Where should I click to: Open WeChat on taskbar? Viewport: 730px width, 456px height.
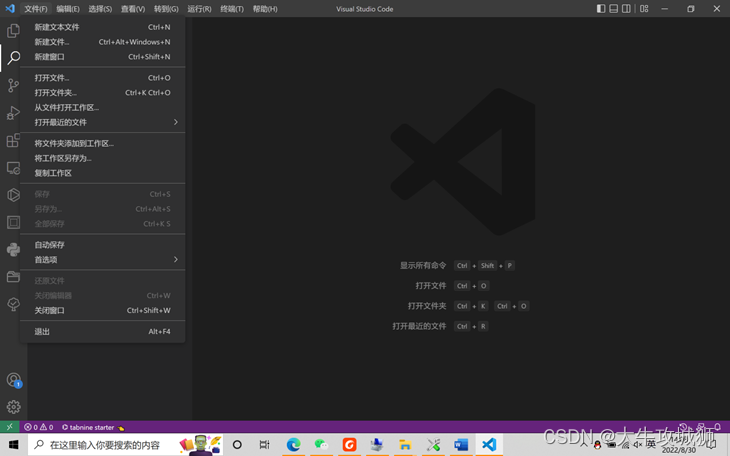(321, 445)
